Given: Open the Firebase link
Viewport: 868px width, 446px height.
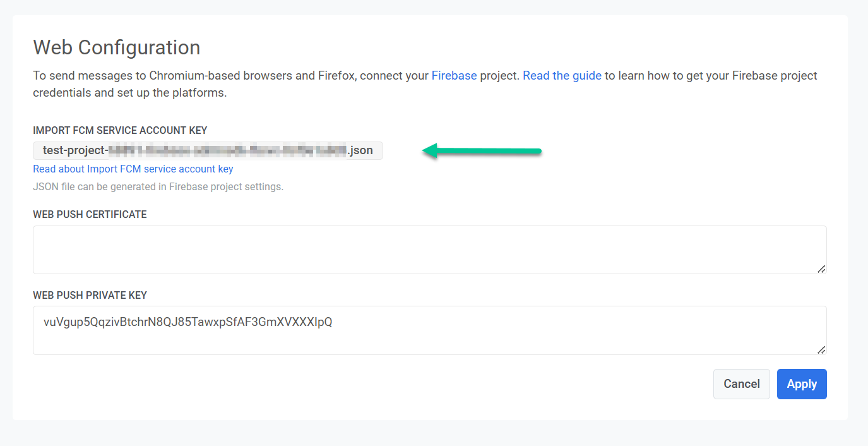Looking at the screenshot, I should point(454,76).
